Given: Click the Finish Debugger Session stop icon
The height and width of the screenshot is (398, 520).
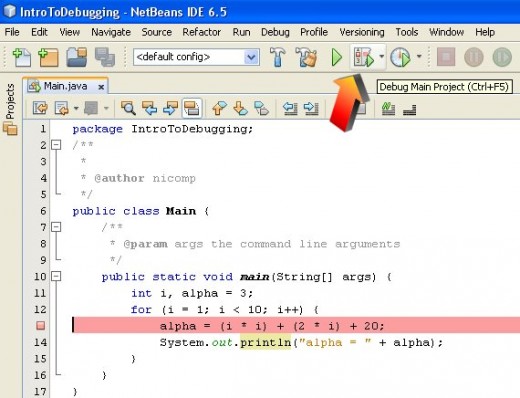Looking at the screenshot, I should point(446,57).
